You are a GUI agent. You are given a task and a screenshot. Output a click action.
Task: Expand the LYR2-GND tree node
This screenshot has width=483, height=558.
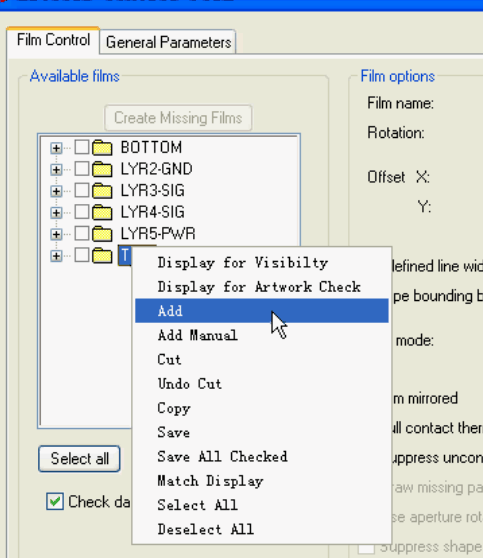56,170
